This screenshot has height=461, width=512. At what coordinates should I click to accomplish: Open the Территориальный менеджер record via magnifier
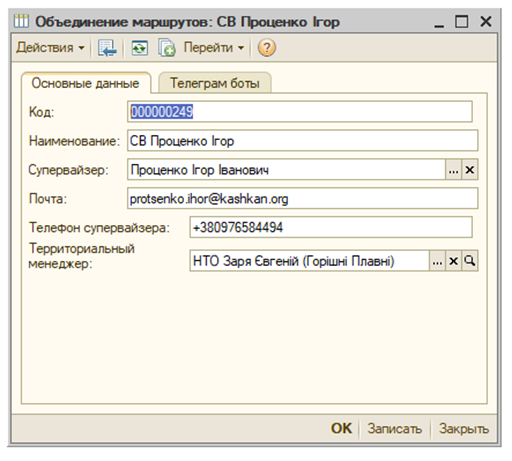coord(470,261)
